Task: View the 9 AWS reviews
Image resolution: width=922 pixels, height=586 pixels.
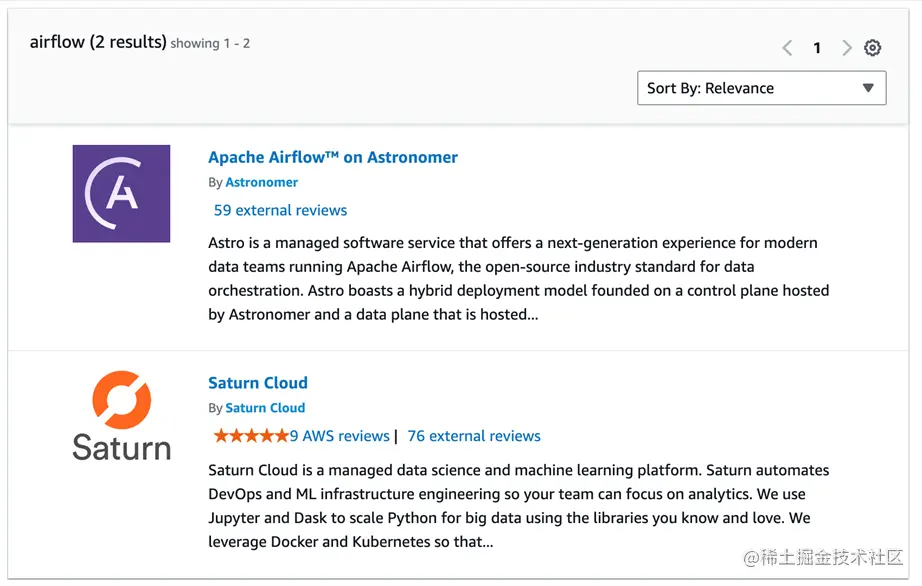Action: (339, 436)
